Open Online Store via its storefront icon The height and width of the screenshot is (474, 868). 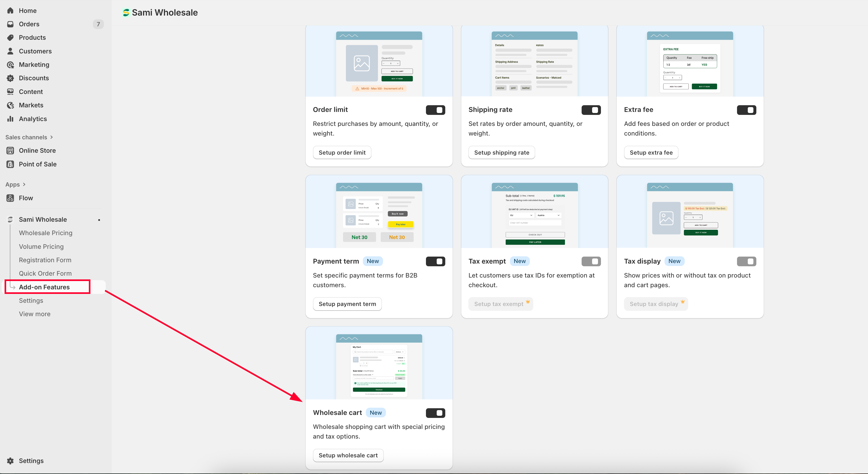10,151
